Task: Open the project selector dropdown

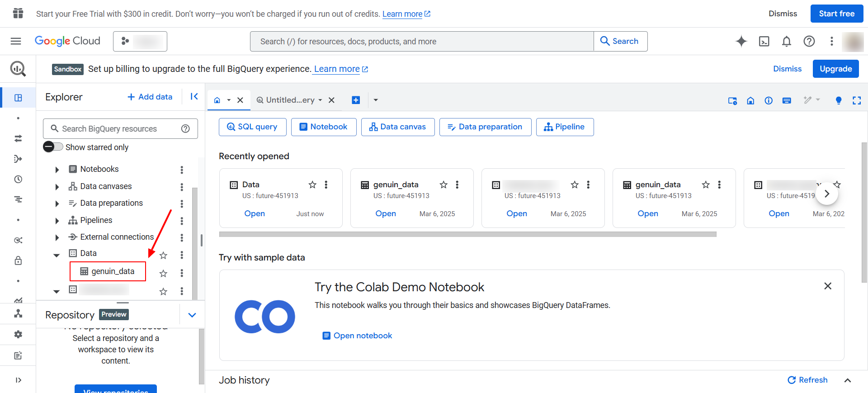Action: click(x=140, y=41)
